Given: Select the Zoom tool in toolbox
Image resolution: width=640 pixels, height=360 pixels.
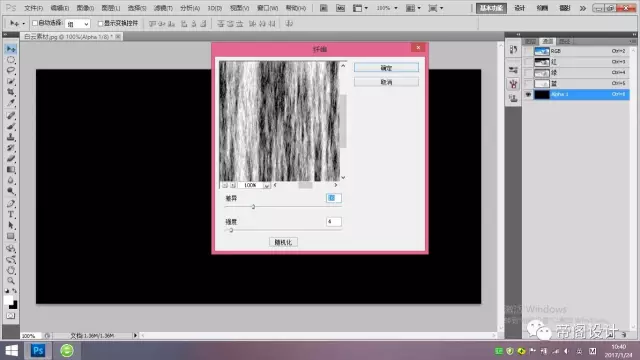Looking at the screenshot, I should [11, 281].
